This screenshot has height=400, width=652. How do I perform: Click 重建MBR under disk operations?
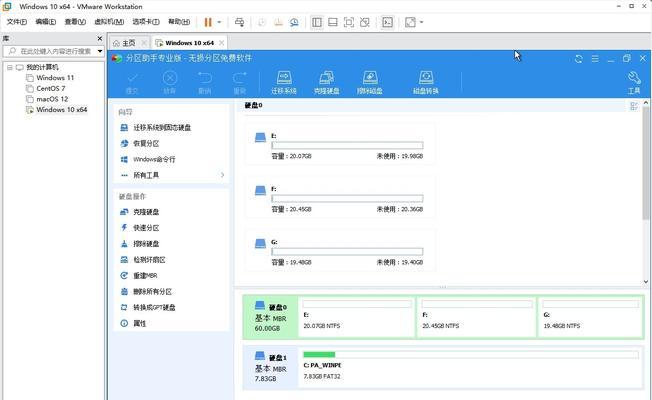tap(145, 276)
